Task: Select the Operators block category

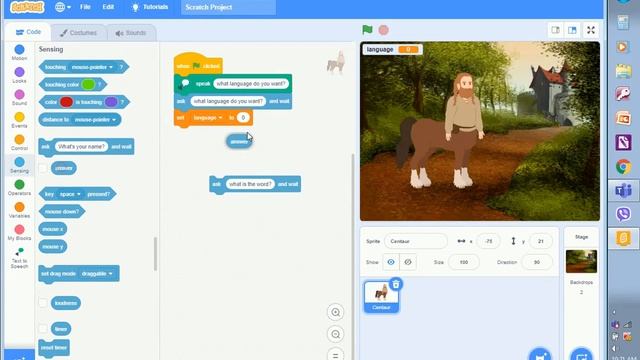Action: (19, 188)
